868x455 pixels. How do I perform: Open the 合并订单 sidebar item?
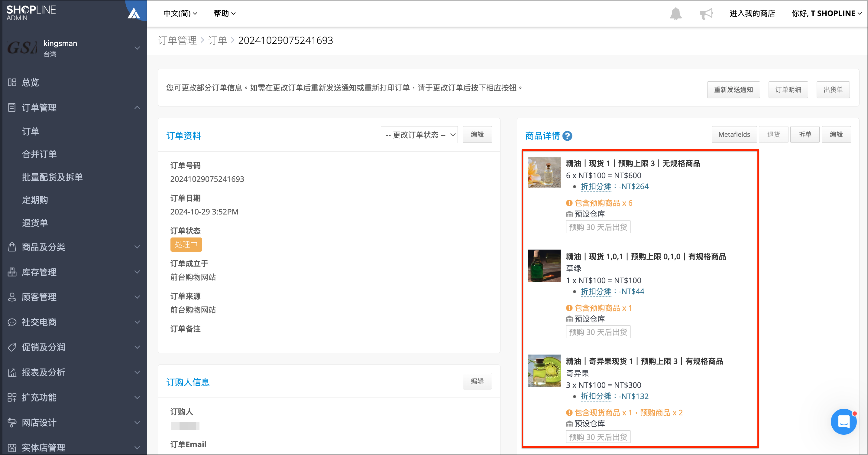click(39, 154)
